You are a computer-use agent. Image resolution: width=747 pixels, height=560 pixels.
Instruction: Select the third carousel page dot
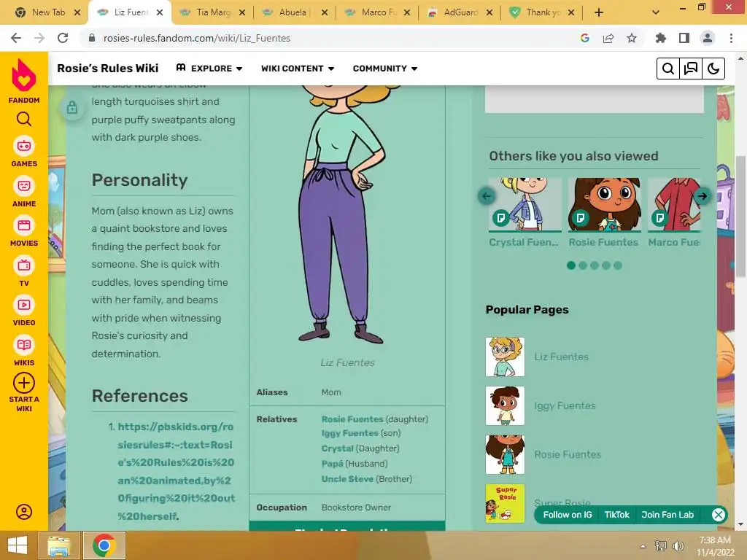(x=595, y=265)
